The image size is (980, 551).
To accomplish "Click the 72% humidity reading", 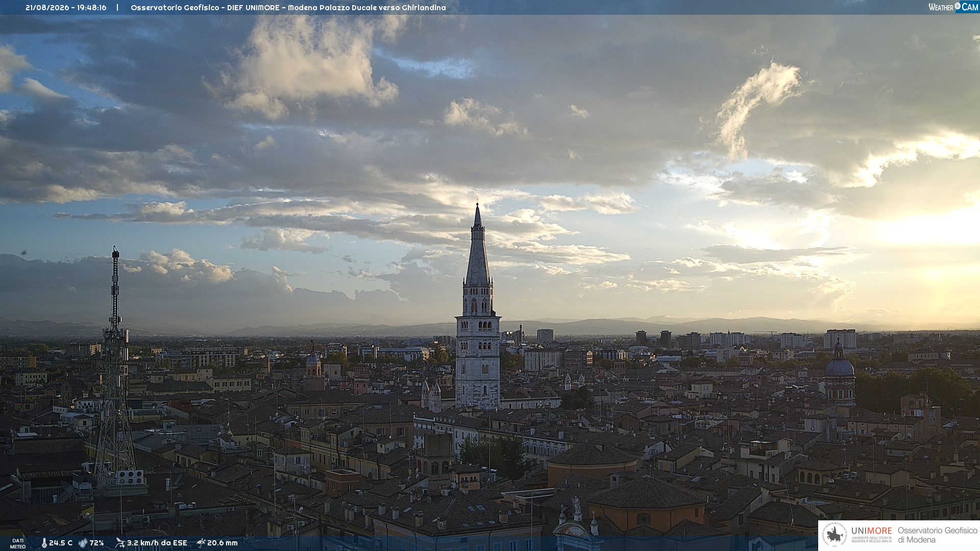I will click(x=97, y=543).
